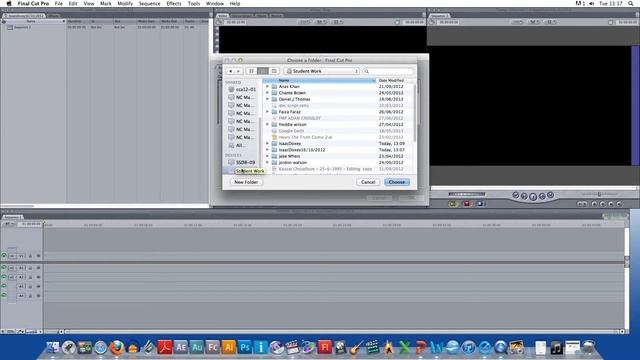The width and height of the screenshot is (640, 360).
Task: Open the Final Cut Pro clapperboard dock icon
Action: pyautogui.click(x=292, y=347)
